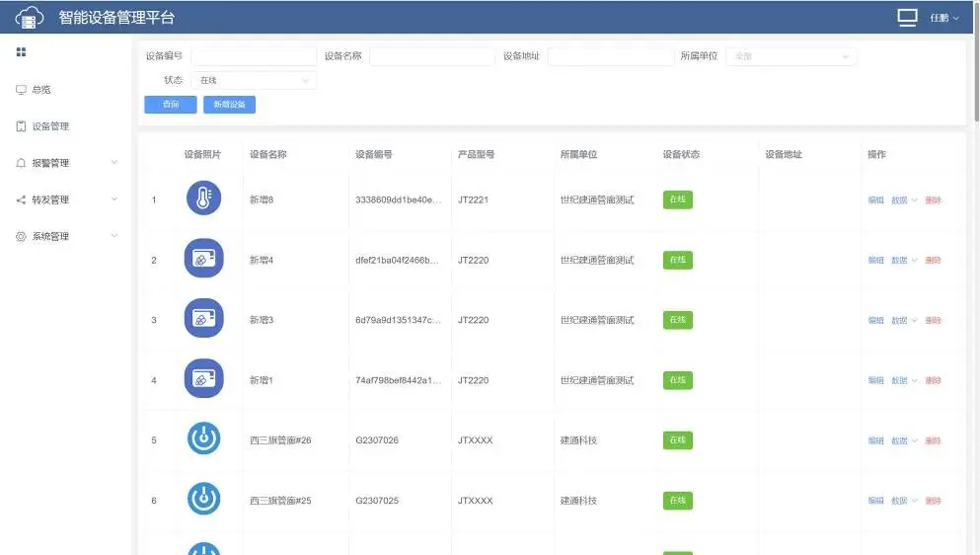Click the 系统管理 gear icon
The height and width of the screenshot is (555, 980).
(x=22, y=236)
